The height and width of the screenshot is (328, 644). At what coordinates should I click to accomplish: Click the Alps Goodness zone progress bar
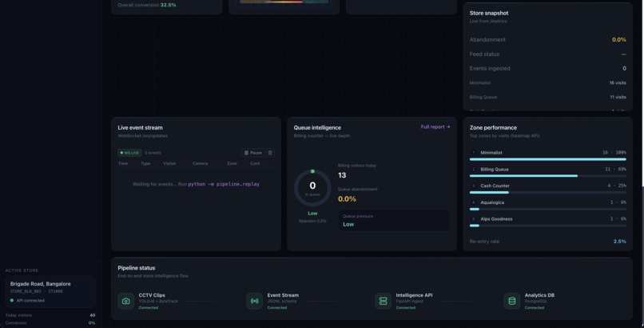548,226
